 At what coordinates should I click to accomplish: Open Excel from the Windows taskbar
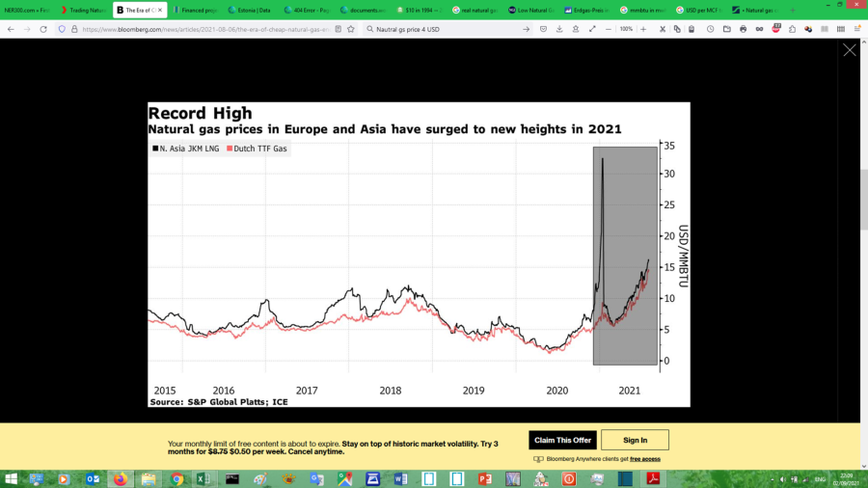204,479
